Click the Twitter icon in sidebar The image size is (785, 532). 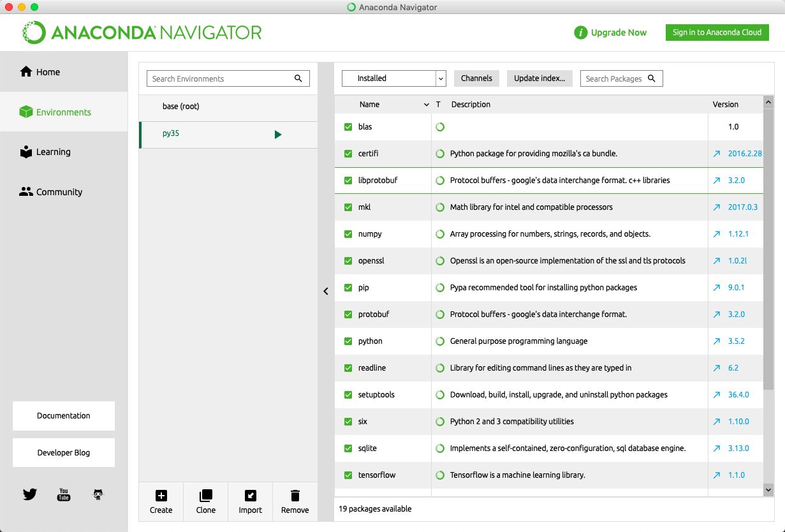30,494
